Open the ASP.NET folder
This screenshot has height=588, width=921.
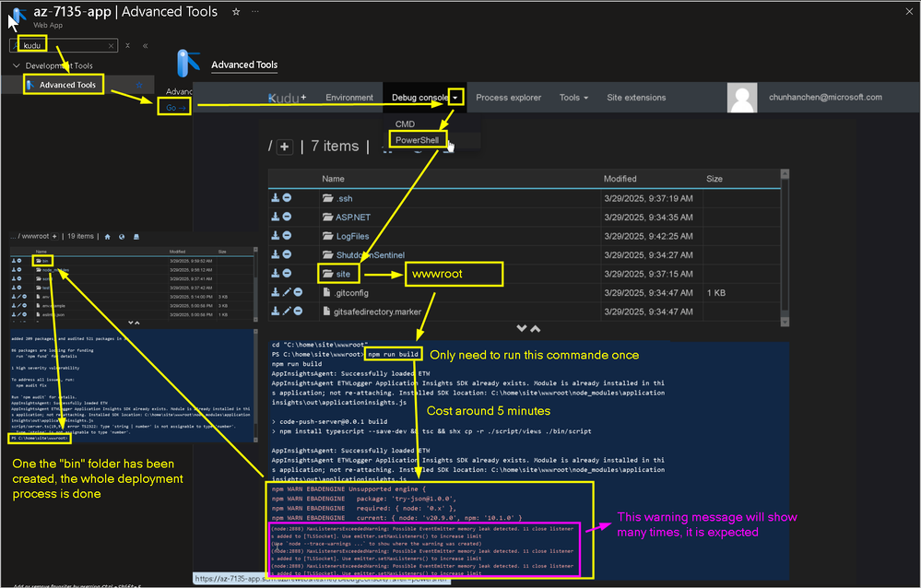coord(353,218)
